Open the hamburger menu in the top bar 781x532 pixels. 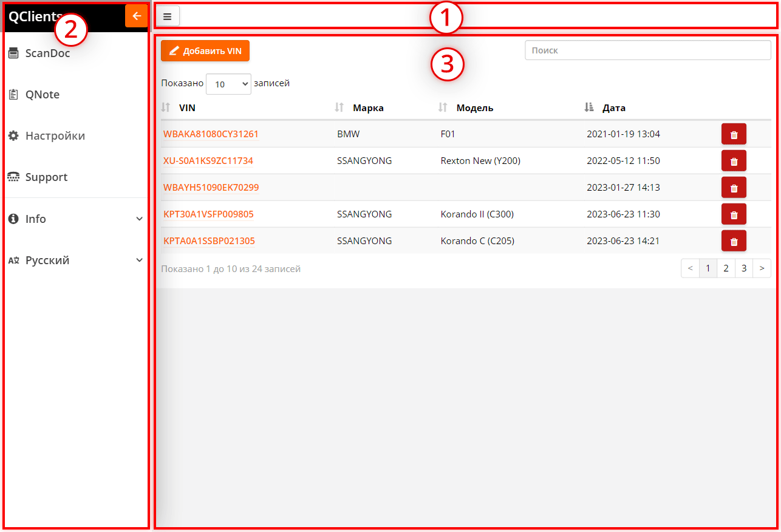168,16
